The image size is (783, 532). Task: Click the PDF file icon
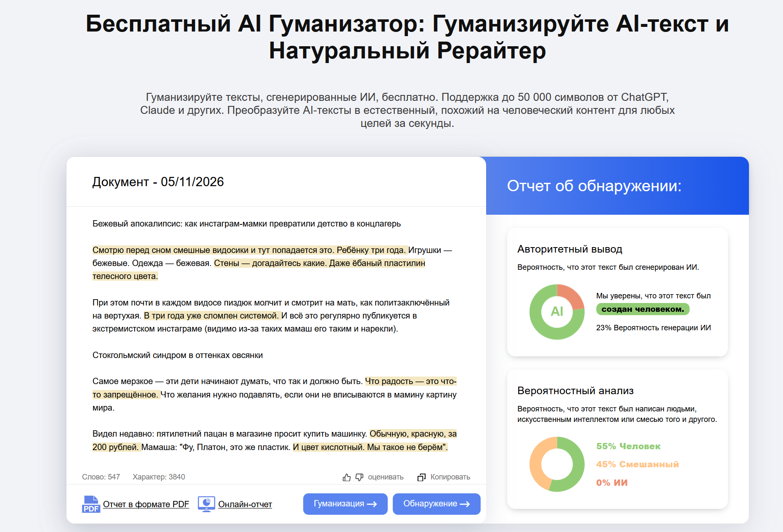[91, 504]
